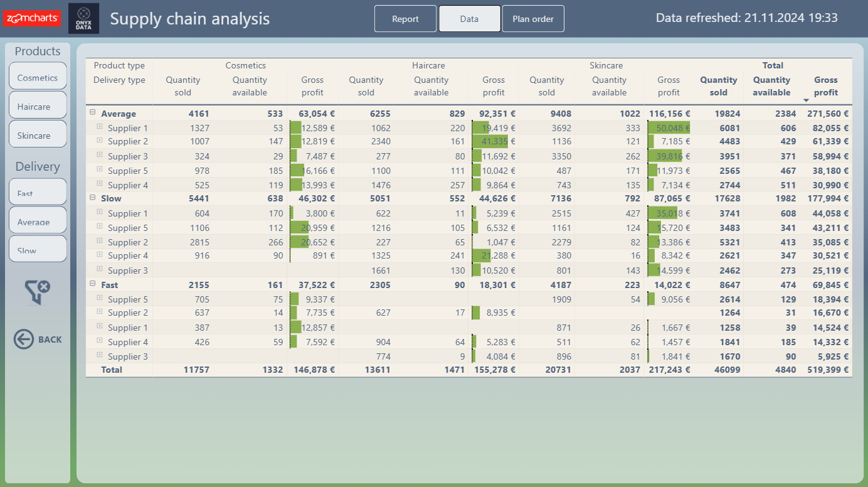The image size is (868, 487).
Task: Expand Supplier 1 under Average group
Action: (x=99, y=127)
